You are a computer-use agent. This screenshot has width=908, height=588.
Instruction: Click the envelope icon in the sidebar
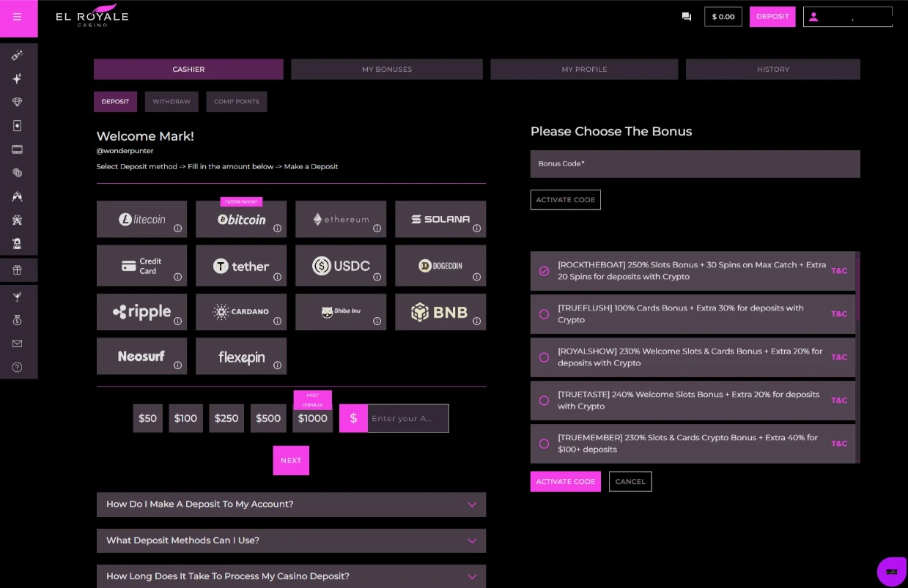coord(17,344)
